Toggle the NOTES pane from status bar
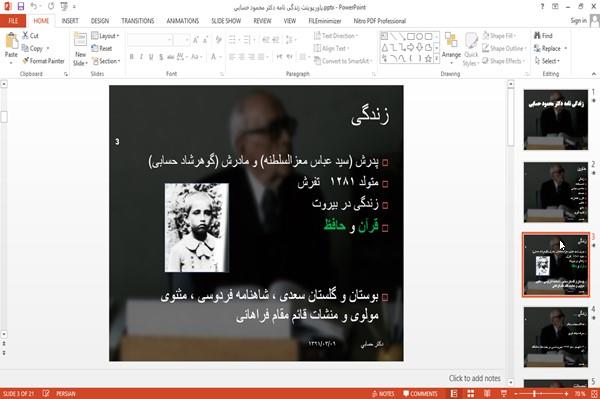600x399 pixels. pyautogui.click(x=383, y=394)
